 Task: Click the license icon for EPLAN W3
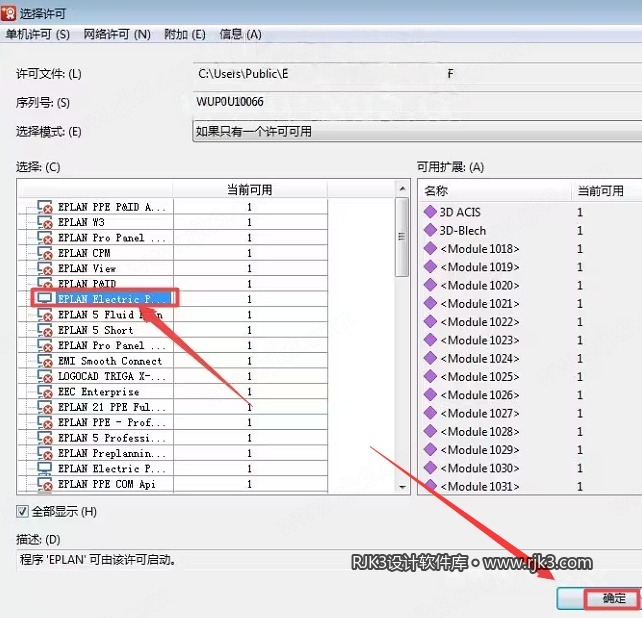pos(45,222)
